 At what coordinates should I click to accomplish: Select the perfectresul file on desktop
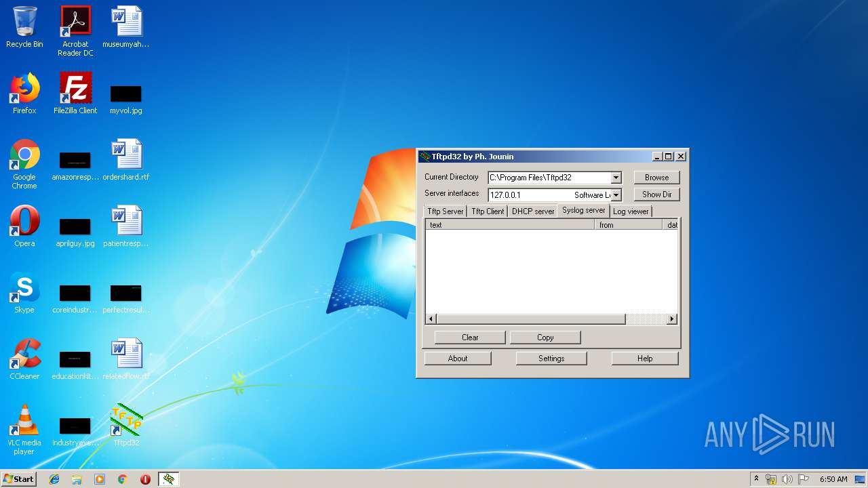tap(126, 299)
